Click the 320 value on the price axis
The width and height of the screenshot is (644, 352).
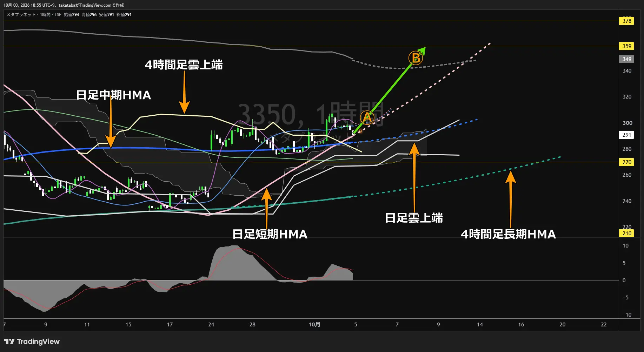pyautogui.click(x=627, y=97)
